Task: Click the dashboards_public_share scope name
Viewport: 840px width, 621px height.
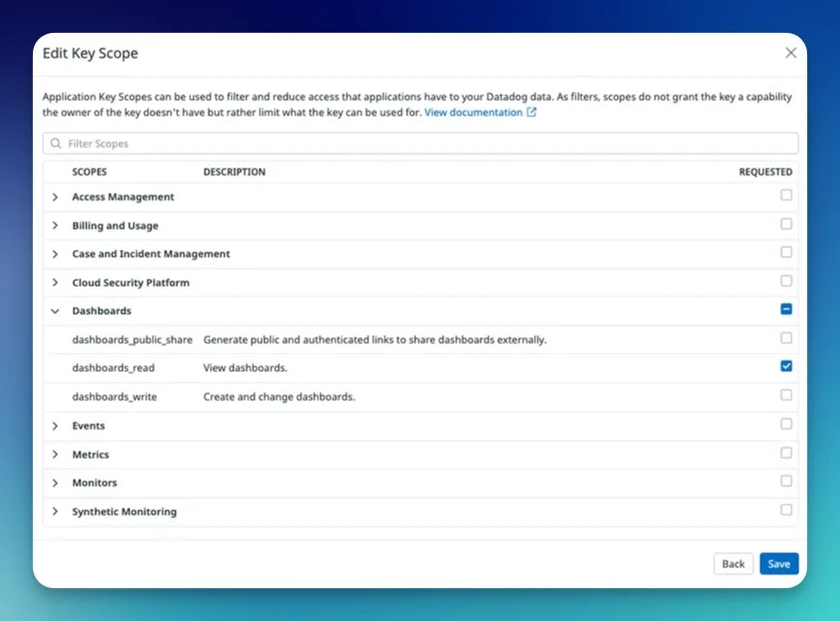Action: 133,340
